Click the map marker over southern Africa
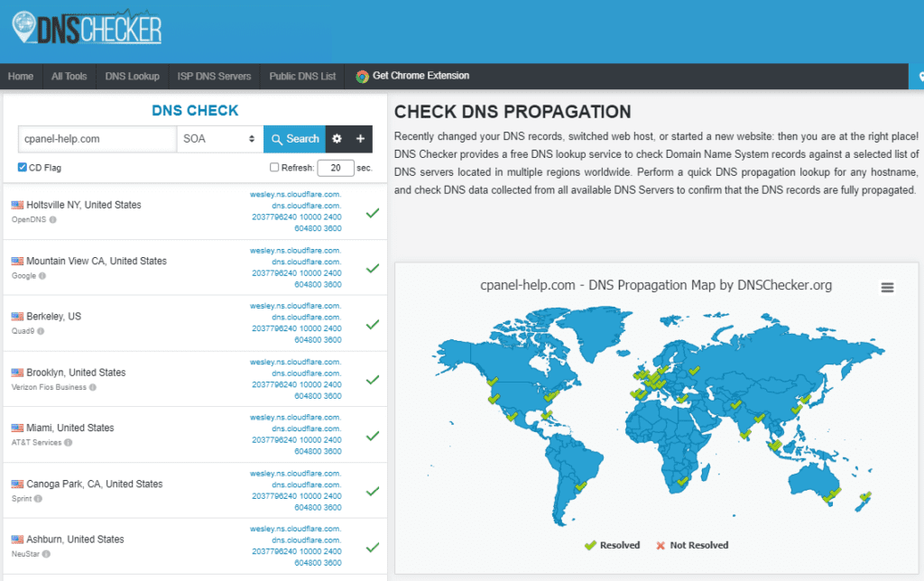924x581 pixels. tap(682, 482)
